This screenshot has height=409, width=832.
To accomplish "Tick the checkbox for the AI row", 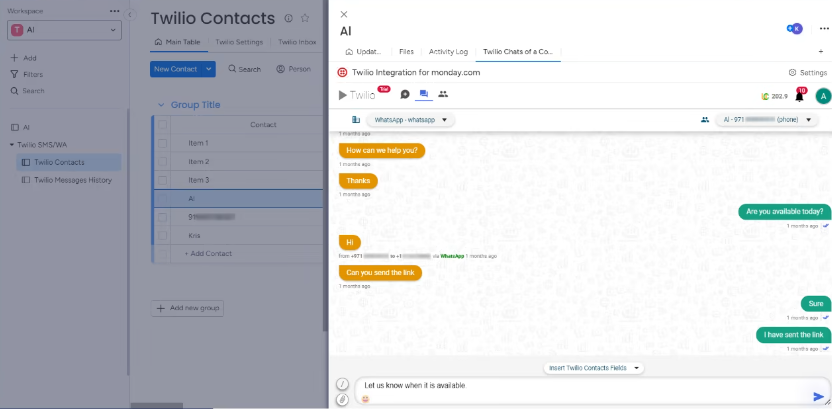I will pos(162,198).
